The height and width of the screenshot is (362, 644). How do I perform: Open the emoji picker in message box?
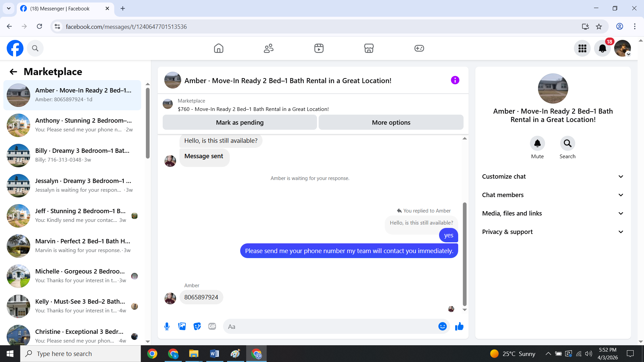pos(442,326)
